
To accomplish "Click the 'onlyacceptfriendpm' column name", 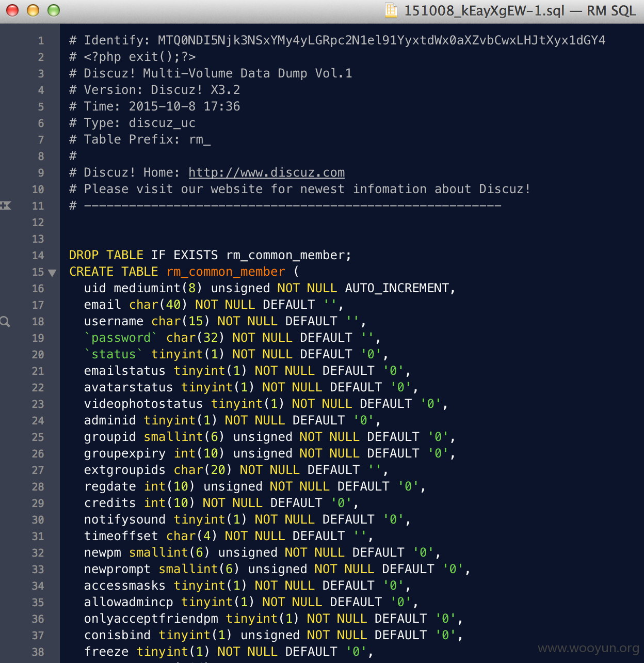I will point(151,619).
